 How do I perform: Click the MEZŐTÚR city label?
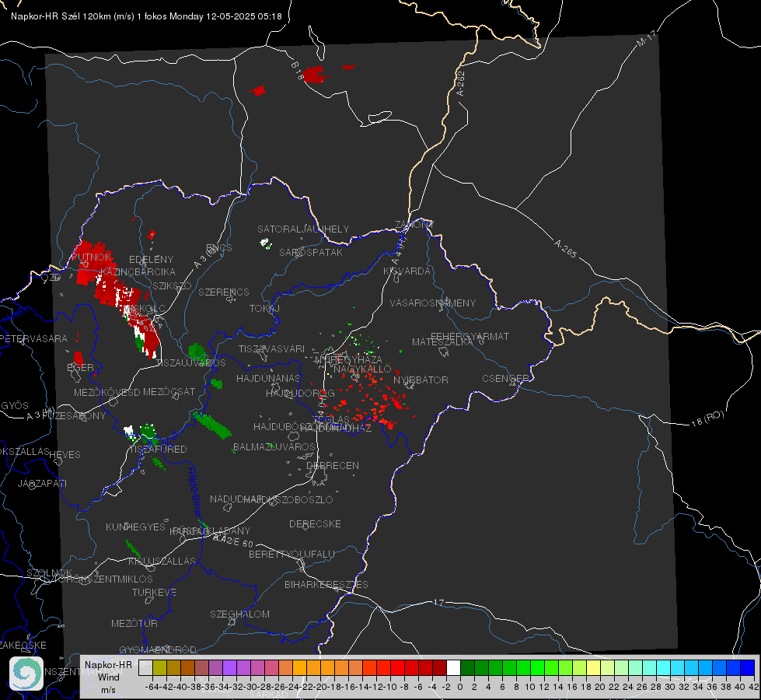(x=134, y=623)
